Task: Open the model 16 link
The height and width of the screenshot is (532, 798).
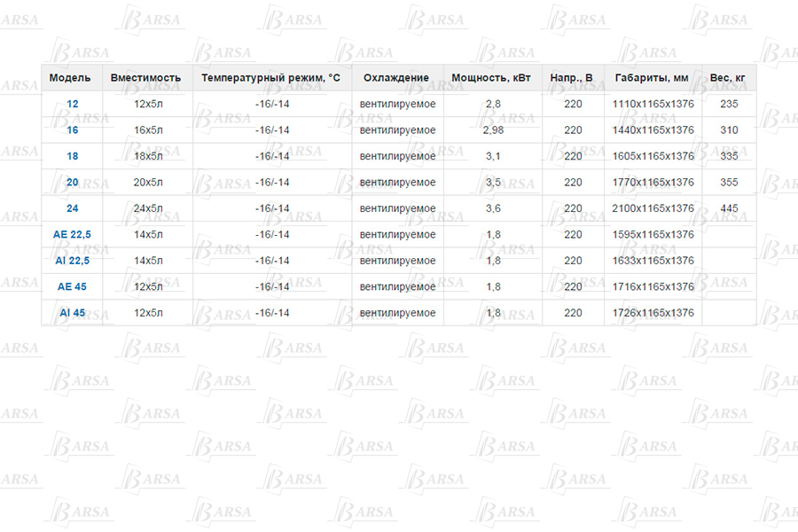Action: point(72,130)
